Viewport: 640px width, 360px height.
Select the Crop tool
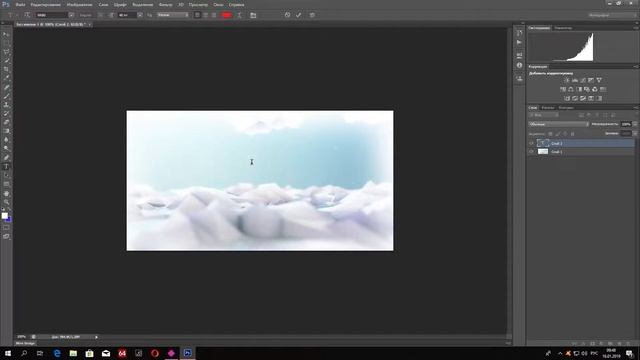click(x=6, y=69)
